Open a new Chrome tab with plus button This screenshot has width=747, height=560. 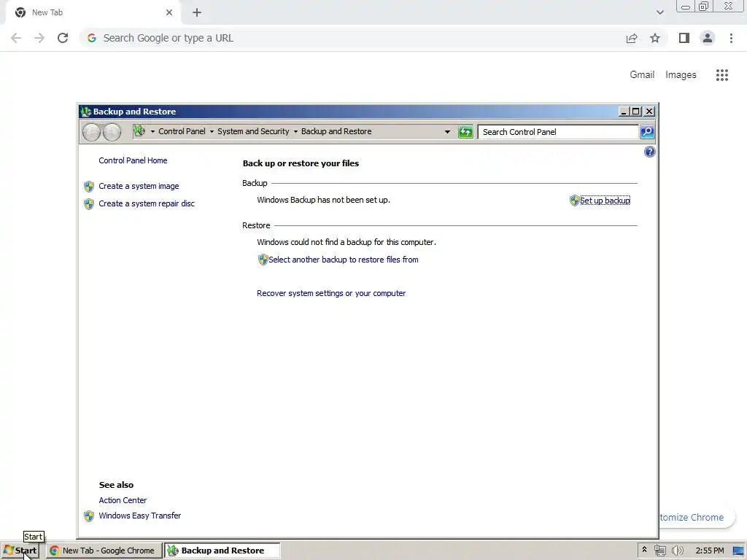[197, 12]
